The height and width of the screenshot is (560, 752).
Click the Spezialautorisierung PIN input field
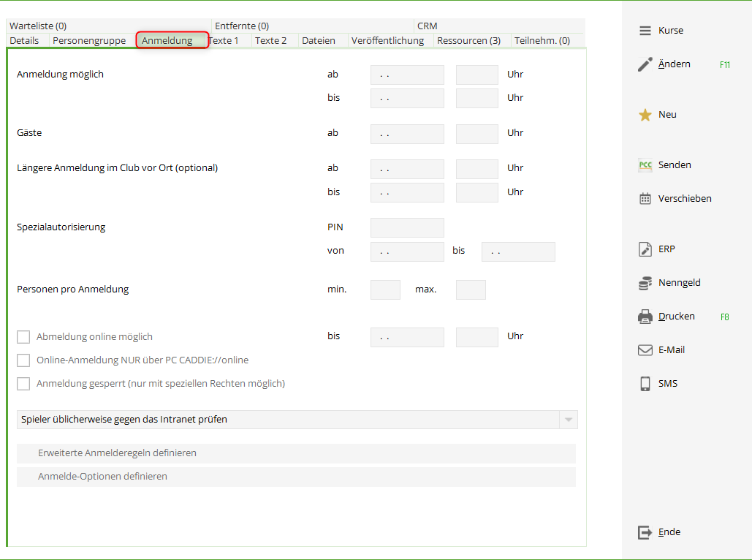(x=407, y=227)
